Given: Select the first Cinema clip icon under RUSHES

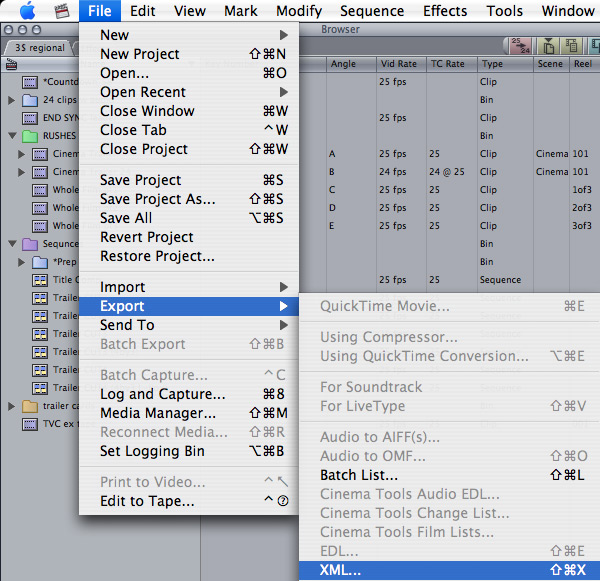Looking at the screenshot, I should [x=40, y=154].
